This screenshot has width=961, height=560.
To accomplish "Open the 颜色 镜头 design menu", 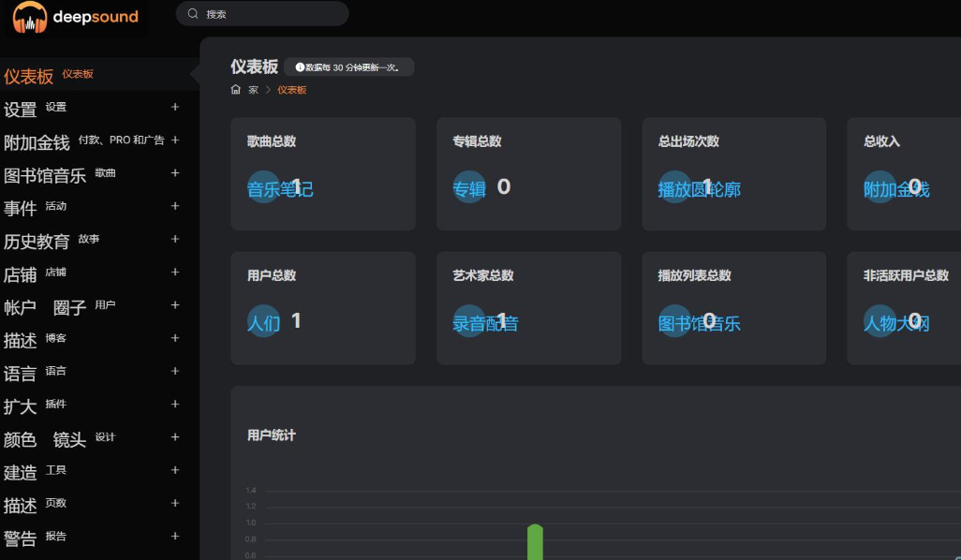I will click(x=98, y=438).
